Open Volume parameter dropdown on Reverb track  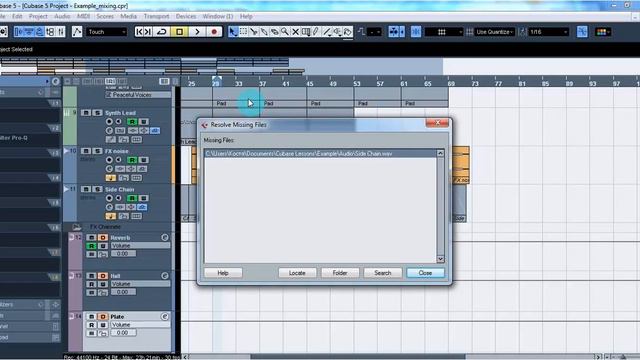pyautogui.click(x=141, y=246)
